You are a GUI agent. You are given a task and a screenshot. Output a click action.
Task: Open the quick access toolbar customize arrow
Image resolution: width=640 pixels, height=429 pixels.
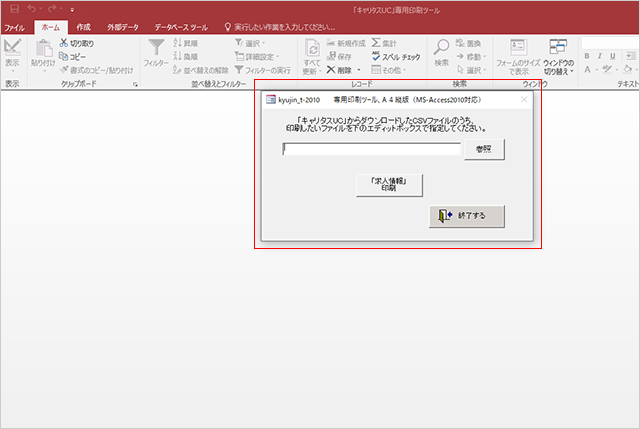click(x=72, y=9)
